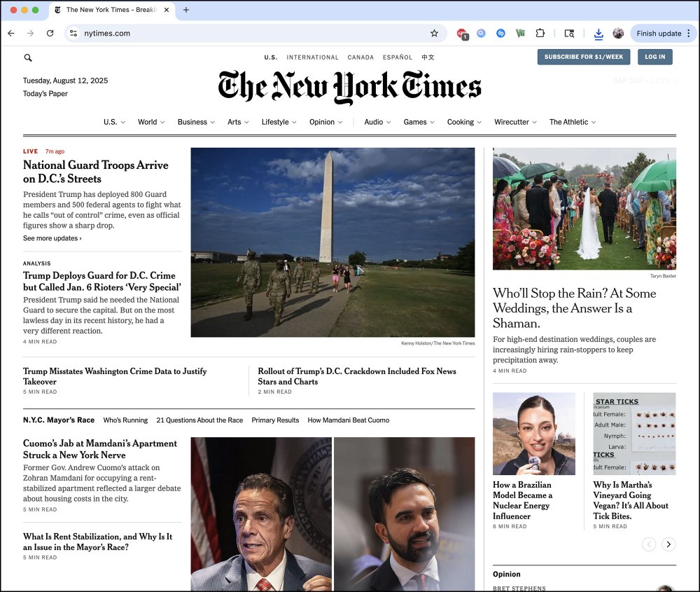Open Primary Results link
Image resolution: width=700 pixels, height=592 pixels.
(275, 420)
